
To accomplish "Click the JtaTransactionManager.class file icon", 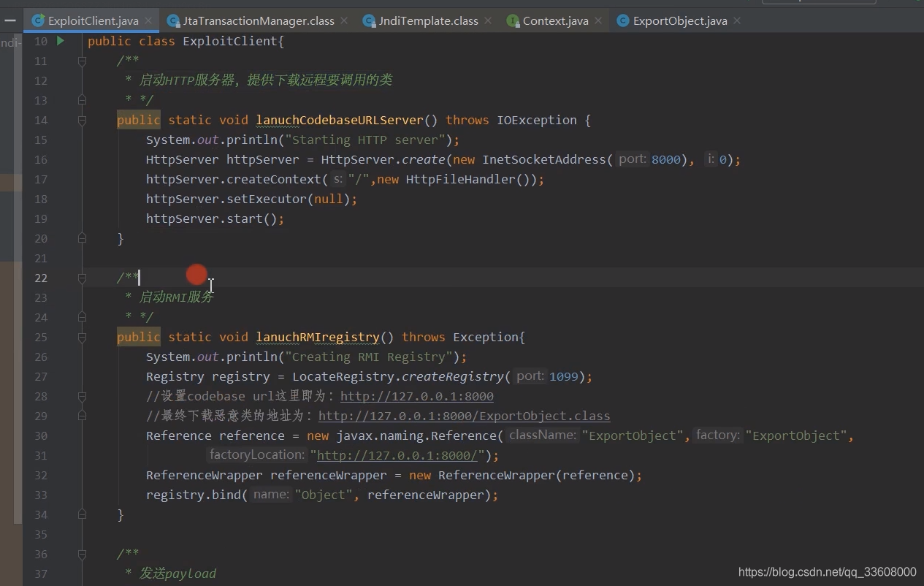I will (x=173, y=20).
